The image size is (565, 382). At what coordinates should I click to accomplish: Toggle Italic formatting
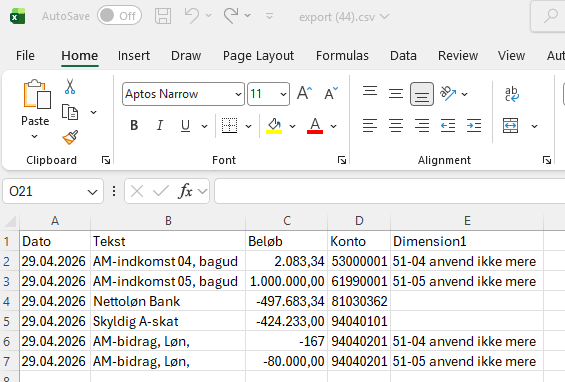click(160, 125)
